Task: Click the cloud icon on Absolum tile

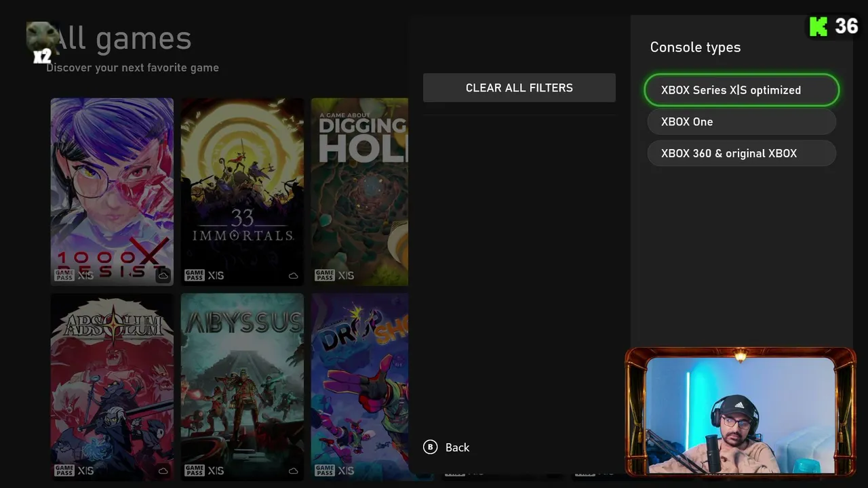Action: click(x=163, y=471)
